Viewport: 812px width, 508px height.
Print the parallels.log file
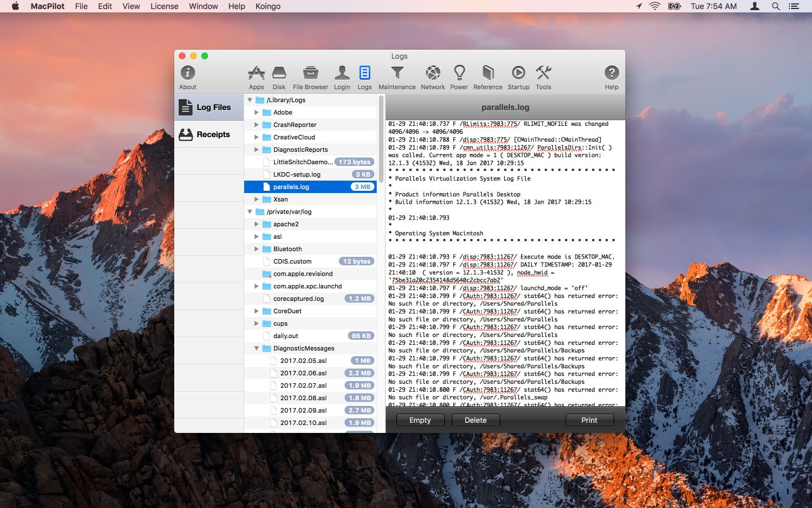[589, 420]
